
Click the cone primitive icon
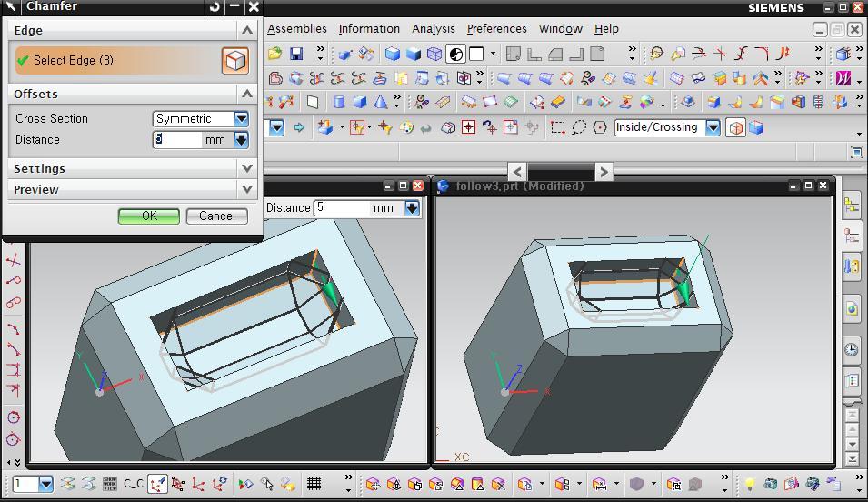(380, 102)
